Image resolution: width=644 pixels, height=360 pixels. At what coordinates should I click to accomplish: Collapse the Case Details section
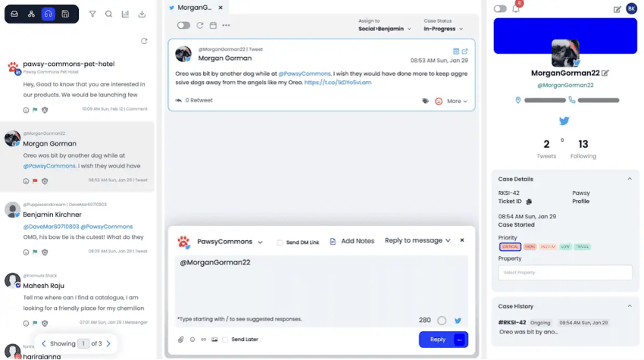point(629,179)
